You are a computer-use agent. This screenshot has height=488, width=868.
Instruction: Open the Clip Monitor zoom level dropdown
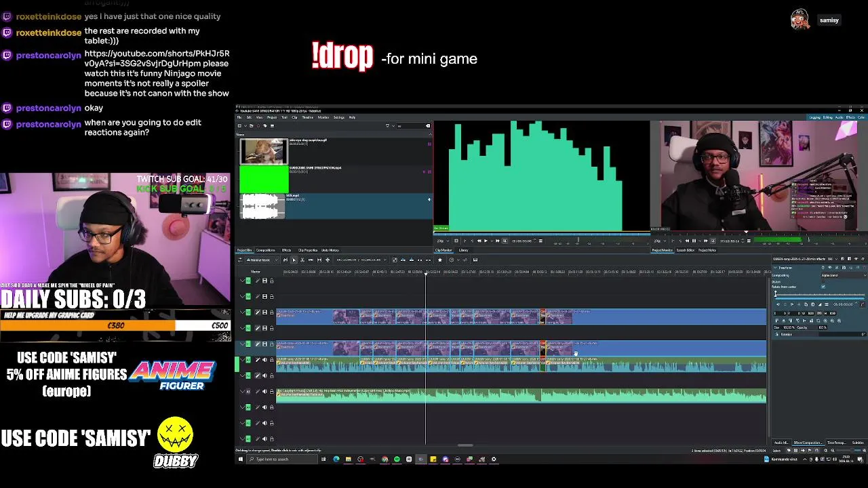point(443,241)
